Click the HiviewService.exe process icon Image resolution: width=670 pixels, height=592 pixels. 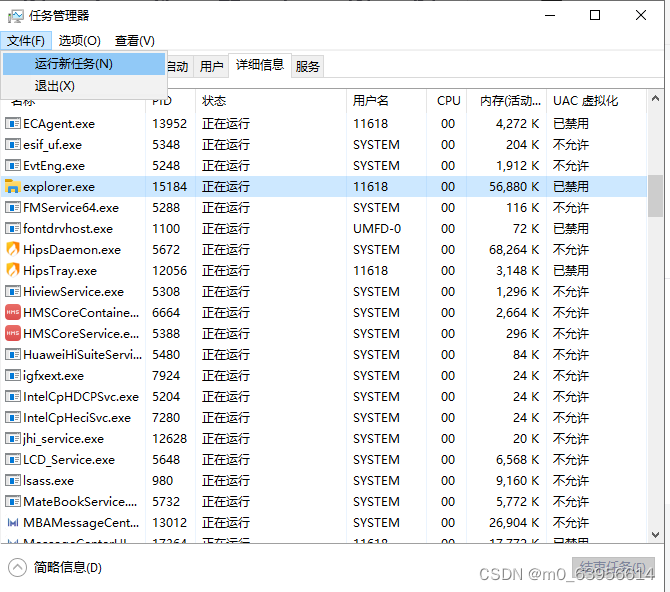[x=13, y=292]
